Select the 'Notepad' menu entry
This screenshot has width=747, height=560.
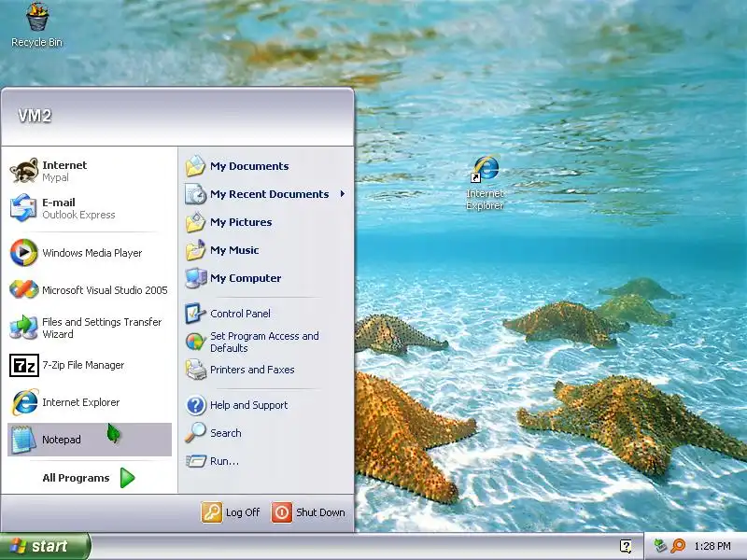click(x=90, y=440)
